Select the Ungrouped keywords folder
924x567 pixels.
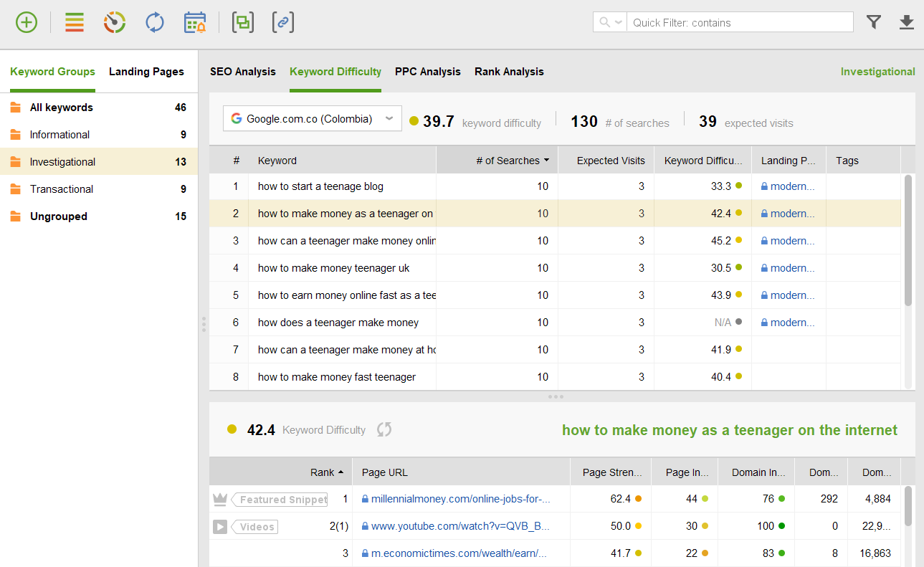pyautogui.click(x=99, y=216)
